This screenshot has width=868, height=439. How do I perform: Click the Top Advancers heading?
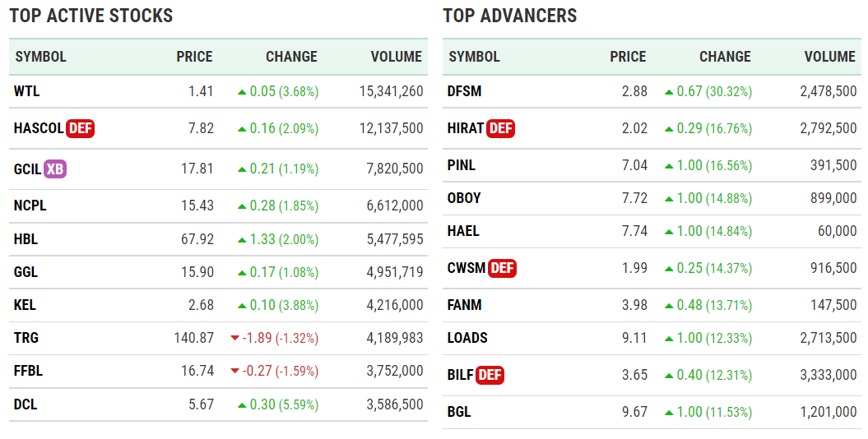509,16
